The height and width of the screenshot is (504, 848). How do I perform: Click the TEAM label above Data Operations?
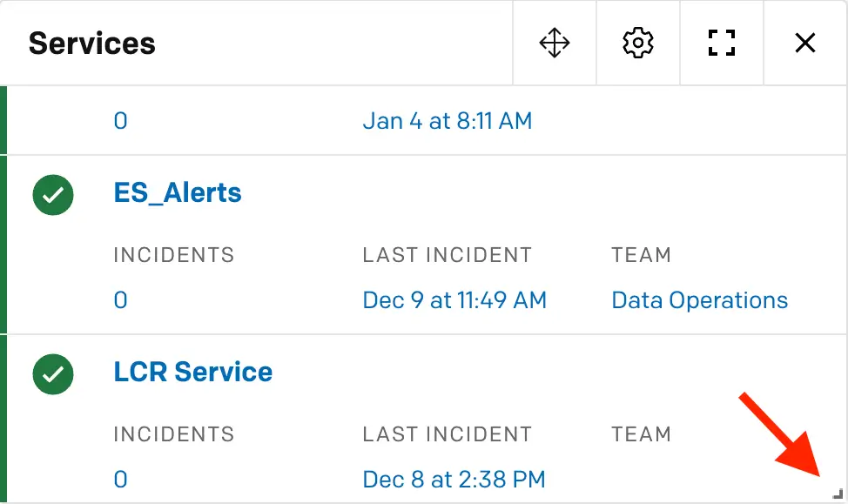point(641,255)
